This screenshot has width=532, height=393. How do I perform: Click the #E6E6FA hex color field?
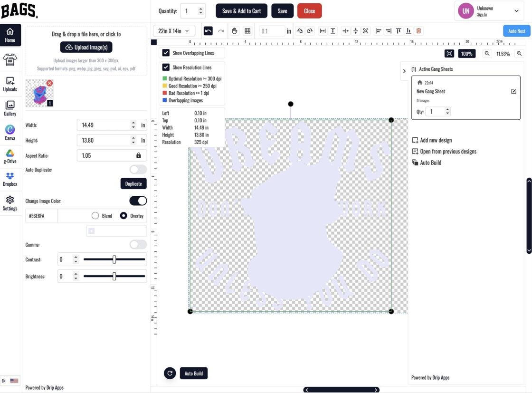(x=41, y=215)
